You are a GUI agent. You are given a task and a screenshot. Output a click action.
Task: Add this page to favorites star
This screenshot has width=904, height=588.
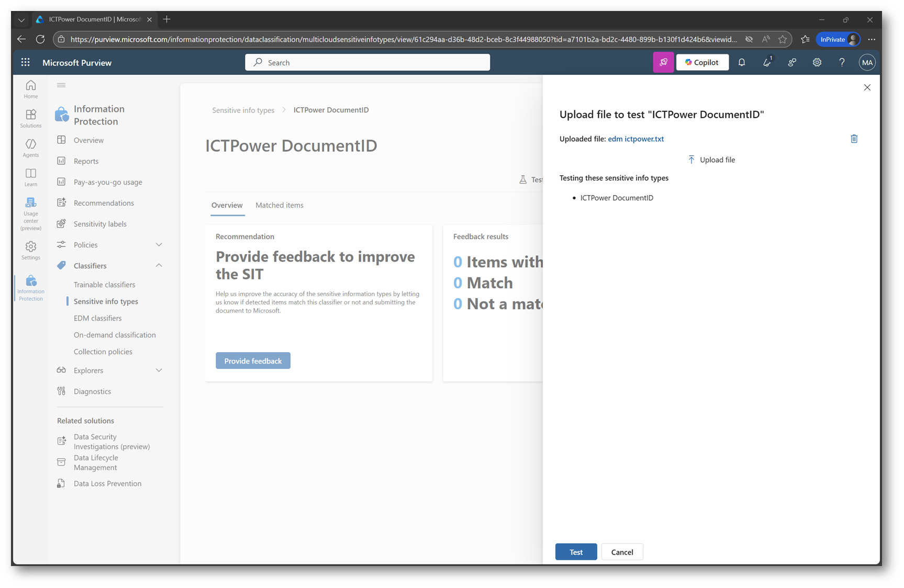click(783, 39)
